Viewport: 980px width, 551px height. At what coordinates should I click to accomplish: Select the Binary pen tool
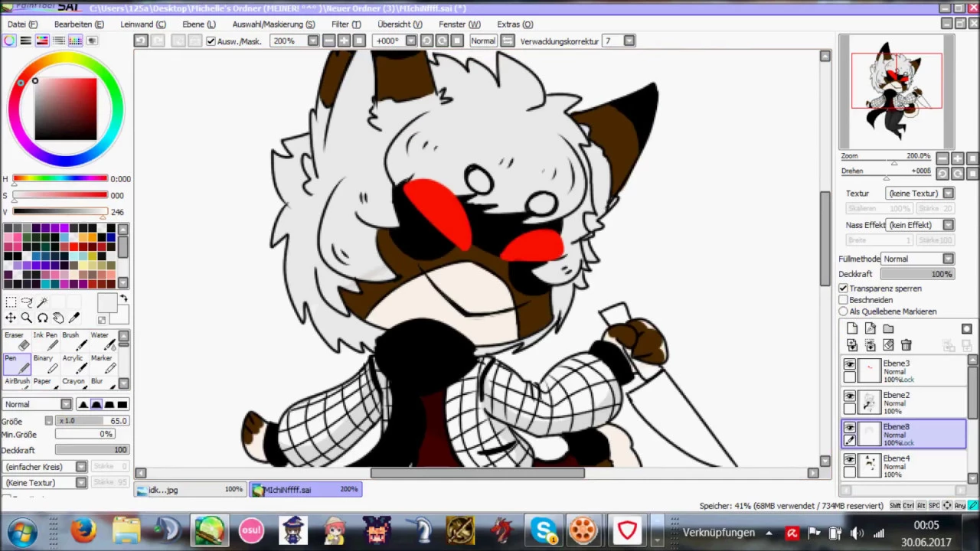coord(45,364)
